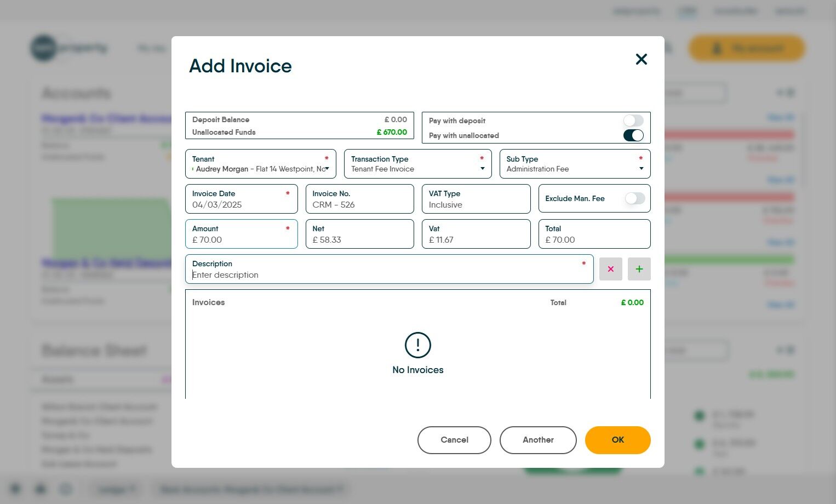The width and height of the screenshot is (836, 504).
Task: Click the Invoices total £ 0.00 value
Action: pos(632,302)
